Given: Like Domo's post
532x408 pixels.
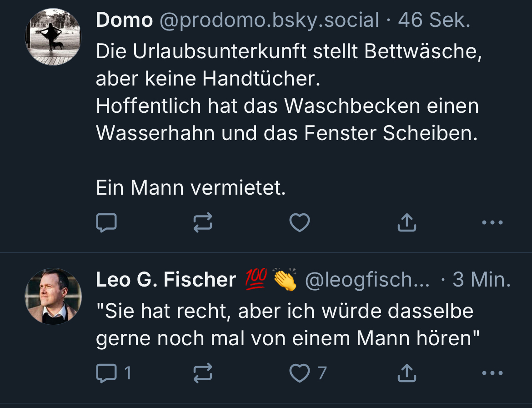Looking at the screenshot, I should coord(300,223).
